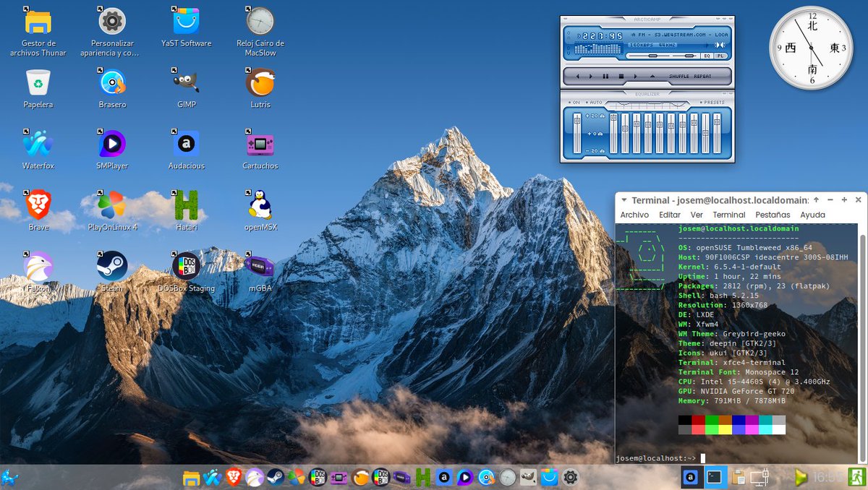Click the elapsed time display in ArcticAmp
Image resolution: width=868 pixels, height=490 pixels.
[600, 36]
